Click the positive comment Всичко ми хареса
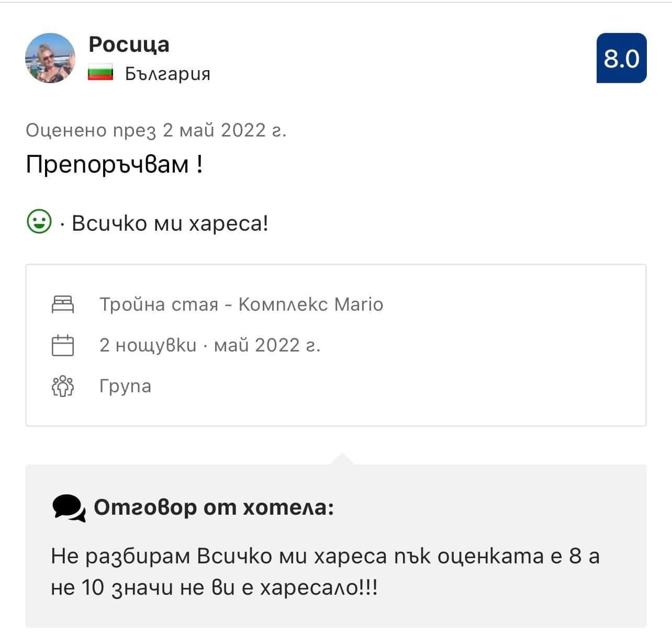The height and width of the screenshot is (635, 672). tap(170, 223)
